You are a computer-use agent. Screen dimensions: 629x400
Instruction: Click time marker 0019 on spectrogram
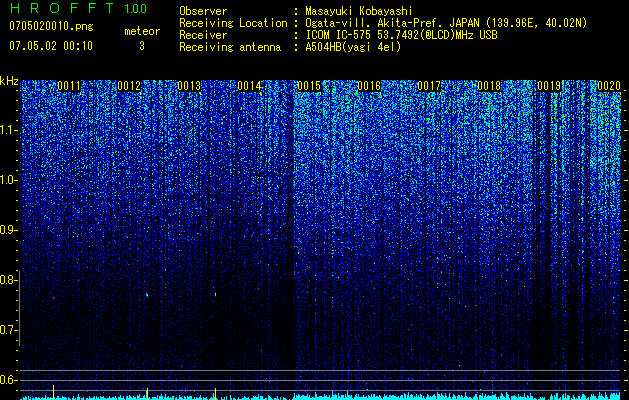tap(549, 86)
